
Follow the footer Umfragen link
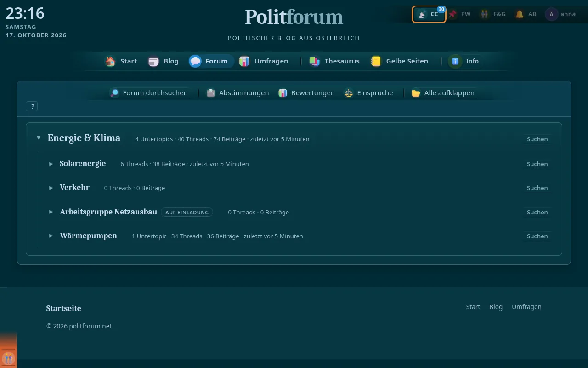click(526, 307)
